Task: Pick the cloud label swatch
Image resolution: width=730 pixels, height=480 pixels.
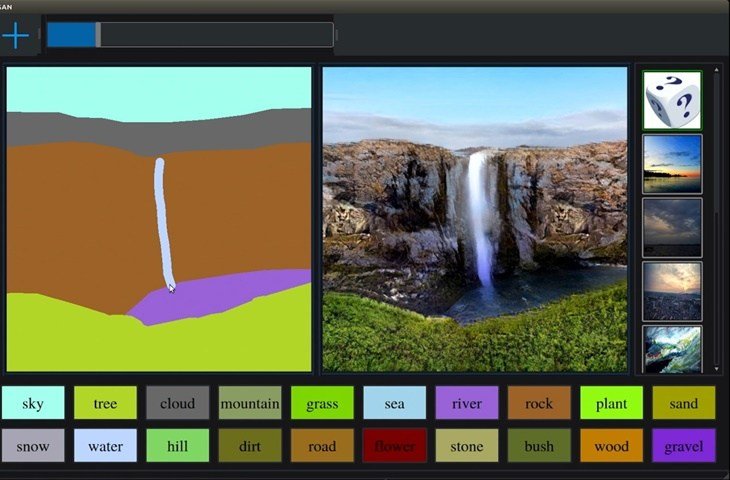Action: coord(177,403)
